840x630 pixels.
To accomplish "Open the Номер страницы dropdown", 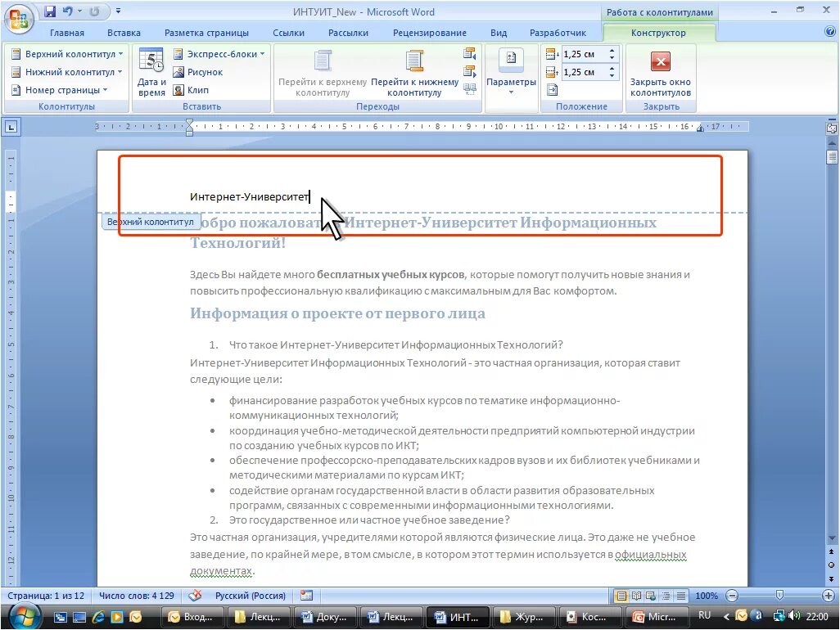I will tap(60, 90).
